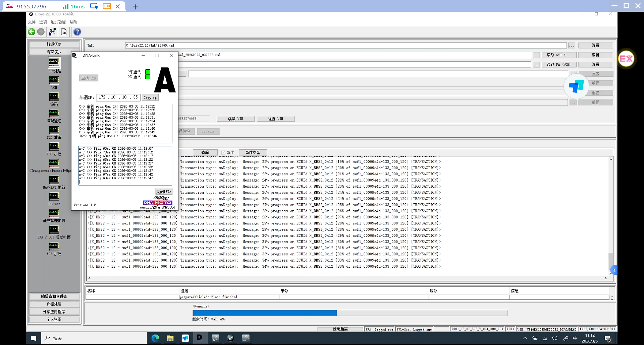Click the green back arrow toolbar icon

32,32
